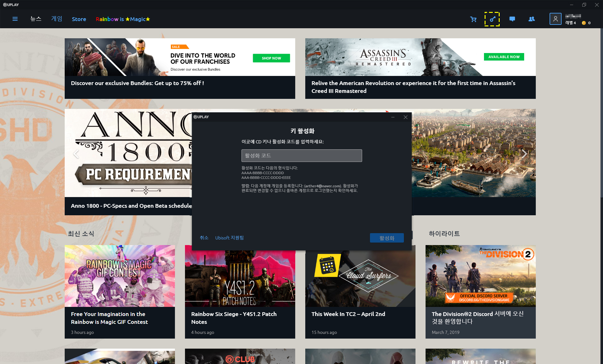
Task: Open the Store tab
Action: tap(79, 19)
